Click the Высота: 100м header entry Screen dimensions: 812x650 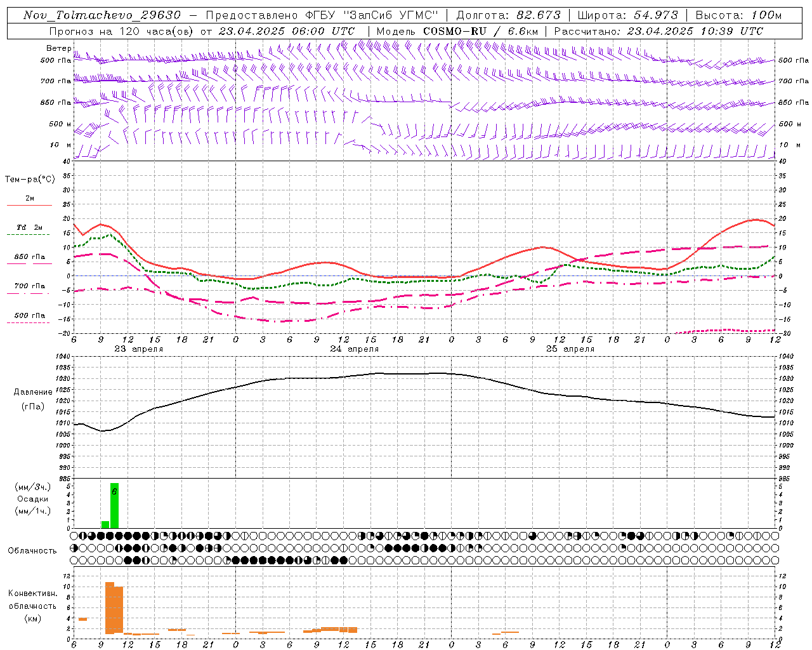pos(738,15)
